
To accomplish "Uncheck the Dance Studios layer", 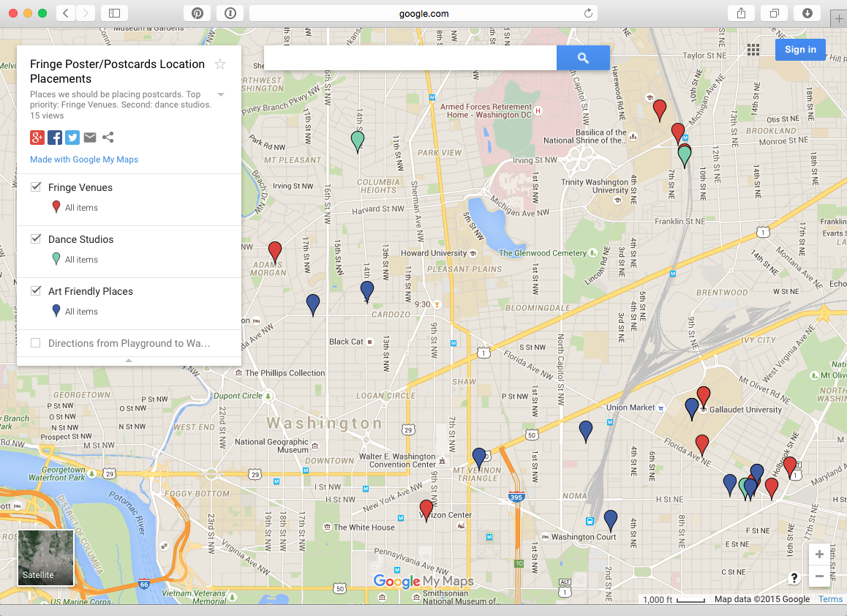I will [x=36, y=238].
